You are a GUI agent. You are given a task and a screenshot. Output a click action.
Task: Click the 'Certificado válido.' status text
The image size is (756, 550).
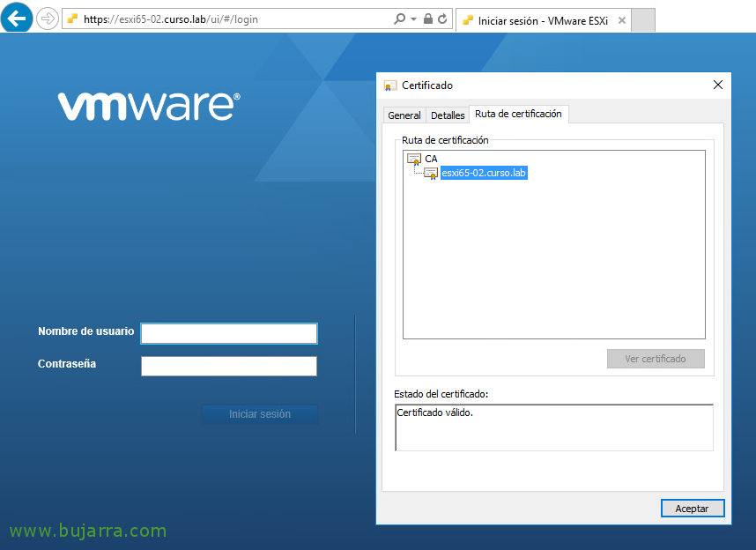tap(435, 412)
